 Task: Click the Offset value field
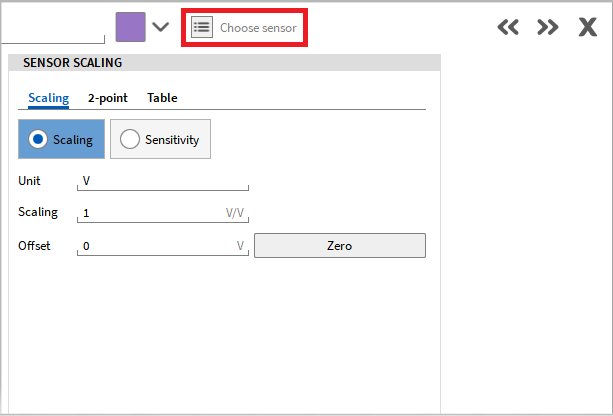pyautogui.click(x=155, y=246)
